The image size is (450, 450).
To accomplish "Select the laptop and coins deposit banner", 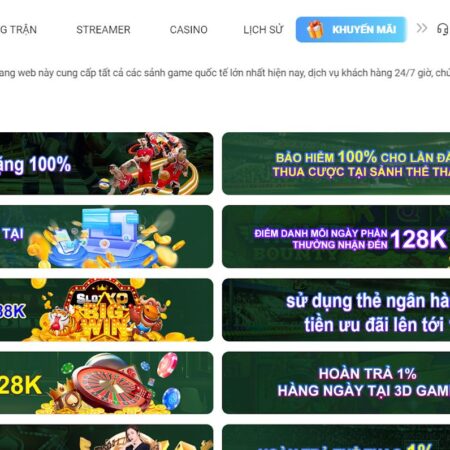I will pyautogui.click(x=106, y=237).
